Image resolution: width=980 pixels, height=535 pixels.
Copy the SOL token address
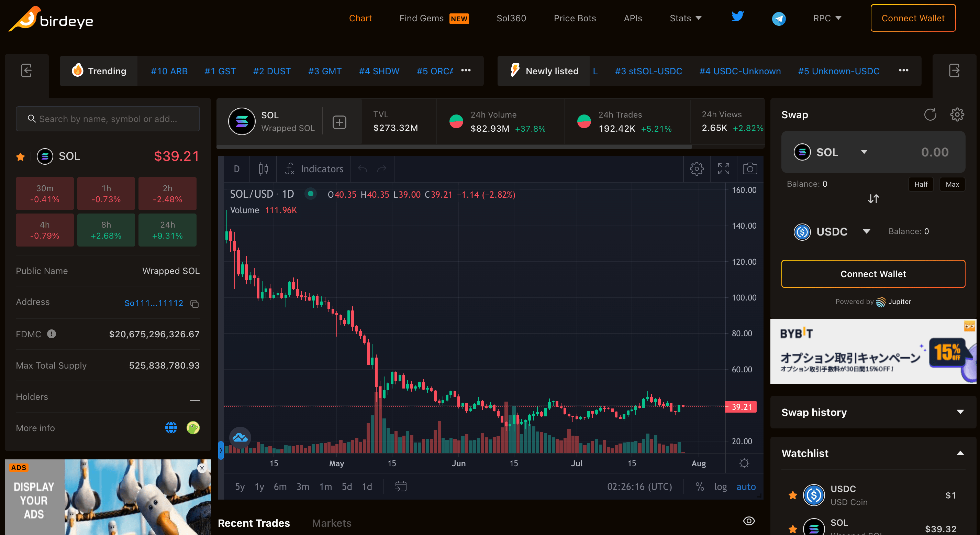click(194, 304)
